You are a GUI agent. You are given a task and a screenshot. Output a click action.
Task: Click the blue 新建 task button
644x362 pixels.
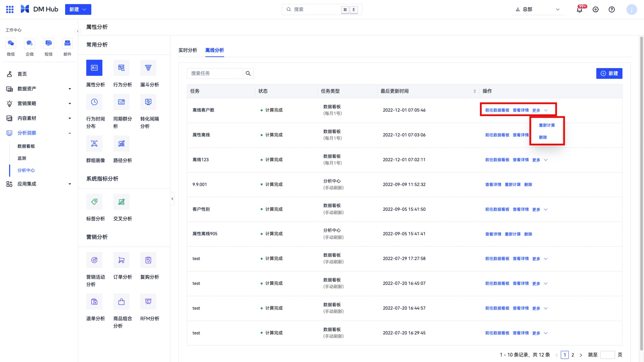609,73
